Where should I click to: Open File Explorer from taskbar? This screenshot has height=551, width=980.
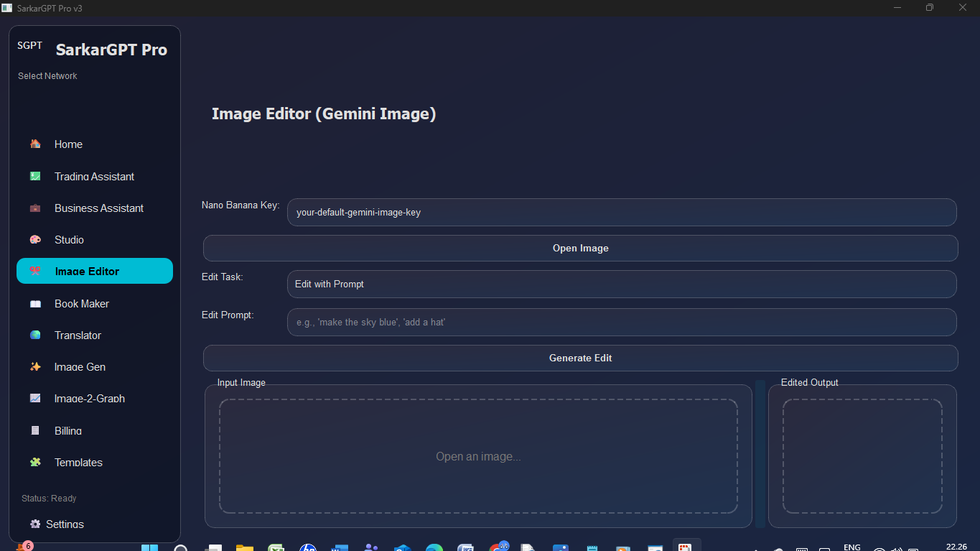coord(245,548)
